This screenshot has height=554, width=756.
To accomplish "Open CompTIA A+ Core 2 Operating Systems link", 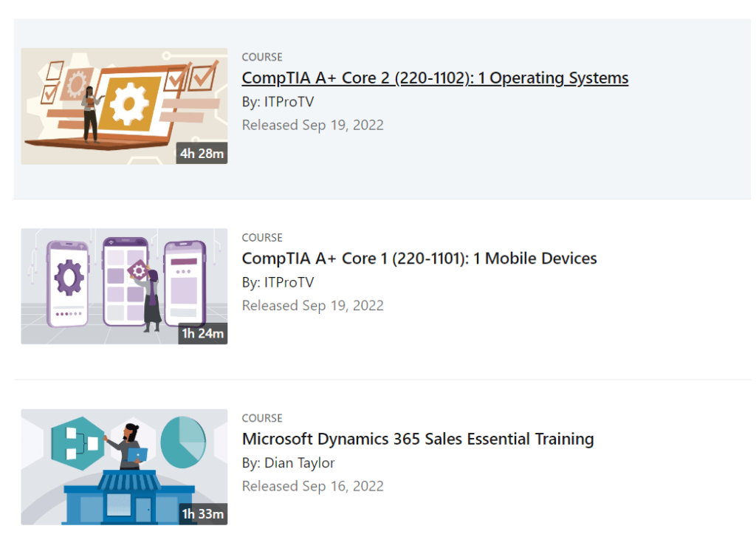I will tap(435, 78).
